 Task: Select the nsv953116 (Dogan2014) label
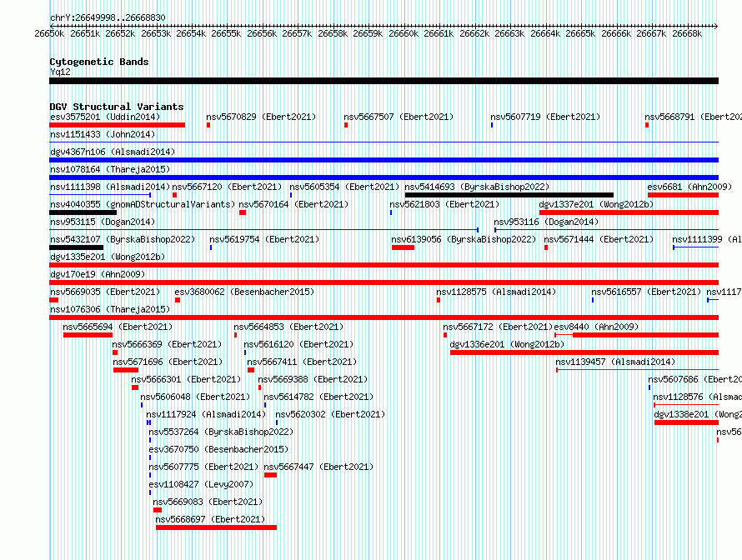(x=546, y=222)
